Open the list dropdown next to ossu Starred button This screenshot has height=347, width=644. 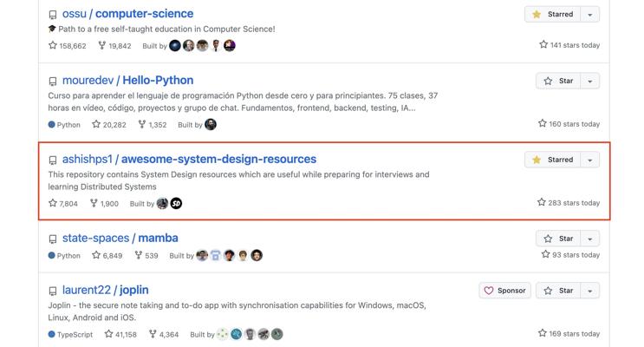click(x=589, y=15)
